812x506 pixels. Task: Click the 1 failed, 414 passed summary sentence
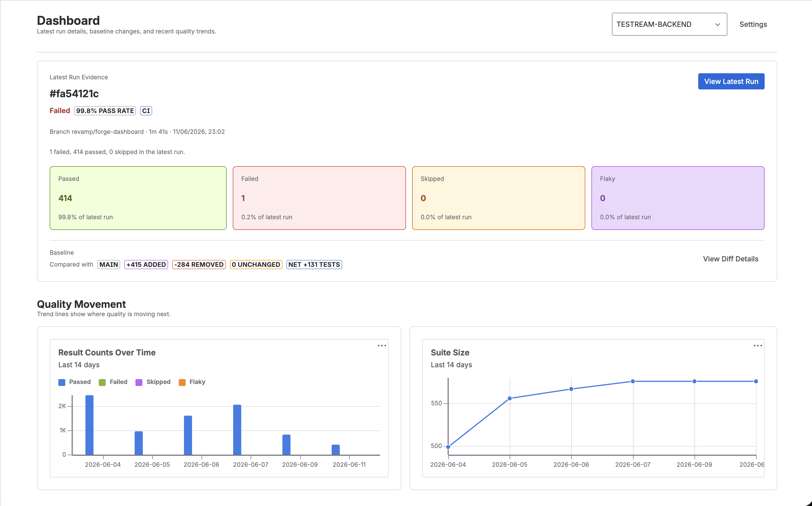click(117, 152)
